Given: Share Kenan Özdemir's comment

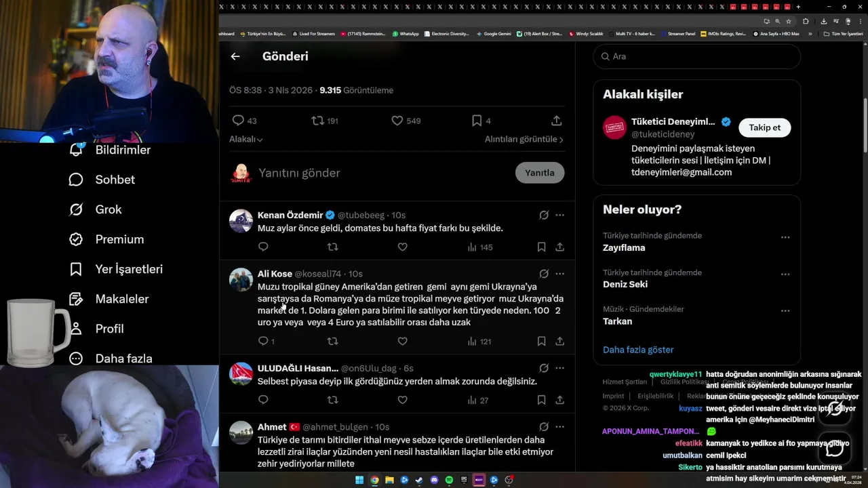Looking at the screenshot, I should (560, 247).
